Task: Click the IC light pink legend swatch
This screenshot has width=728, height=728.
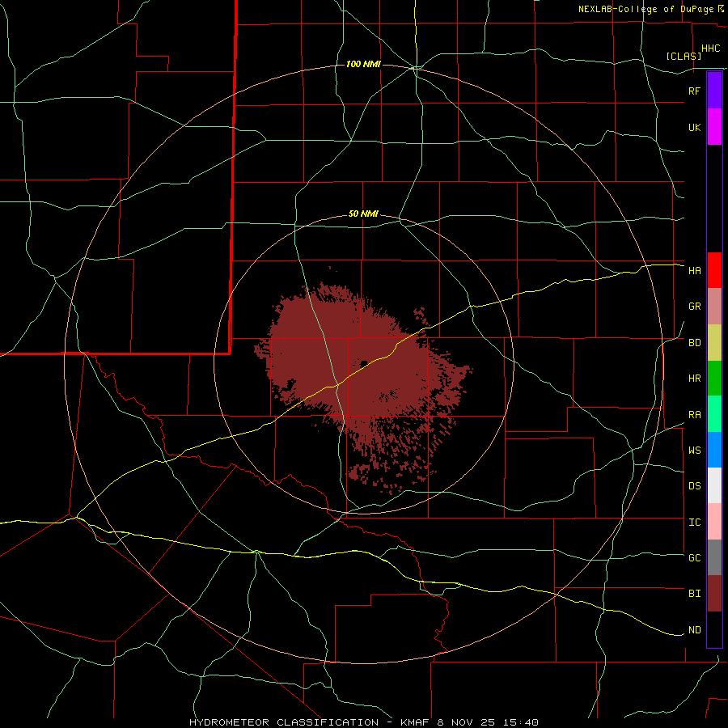Action: point(714,522)
